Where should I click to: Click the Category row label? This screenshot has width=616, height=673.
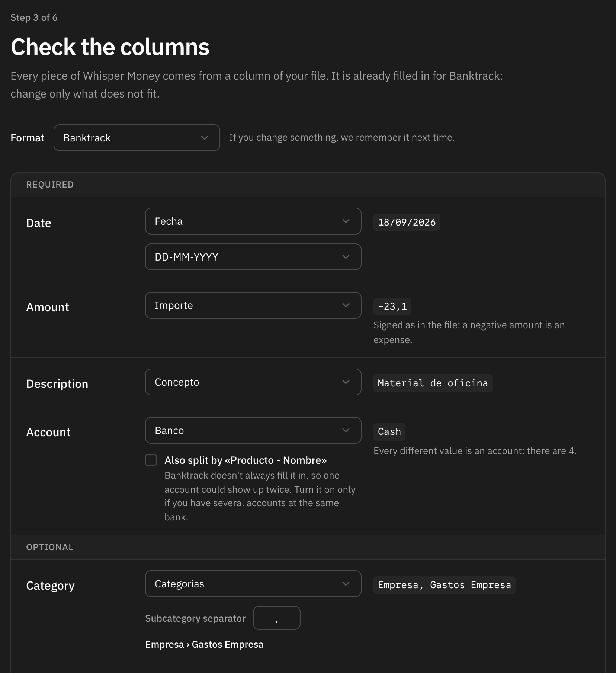point(50,586)
